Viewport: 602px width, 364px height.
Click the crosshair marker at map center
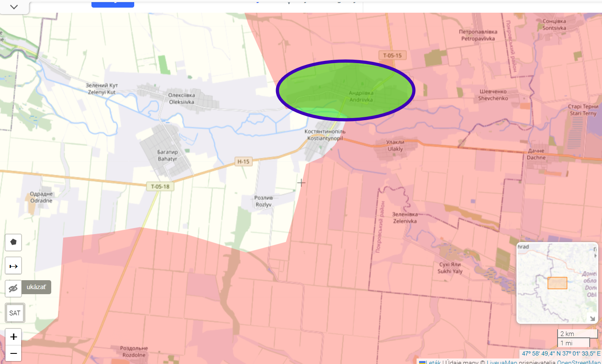coord(301,182)
